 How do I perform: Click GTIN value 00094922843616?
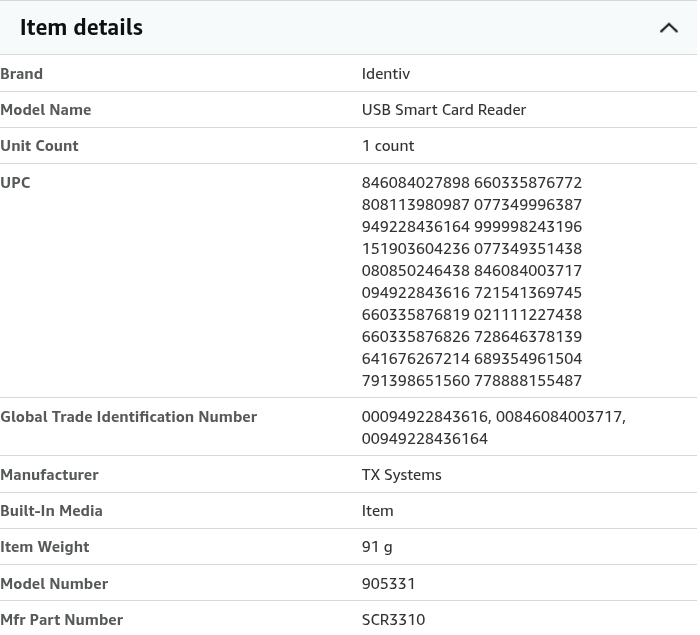(424, 417)
